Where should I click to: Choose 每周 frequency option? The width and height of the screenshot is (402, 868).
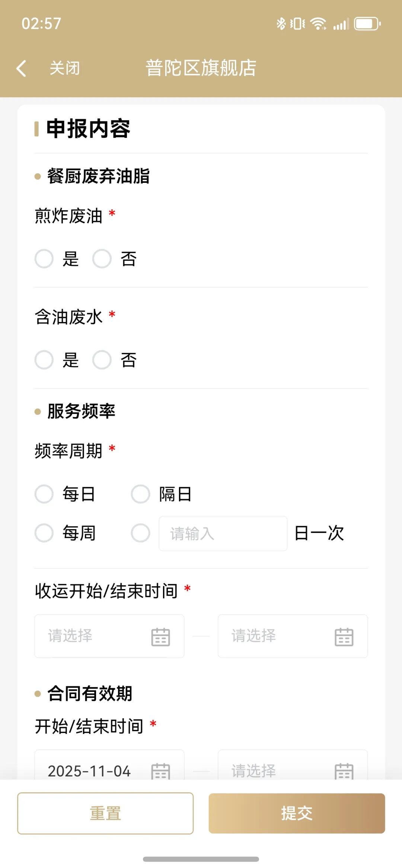coord(44,533)
